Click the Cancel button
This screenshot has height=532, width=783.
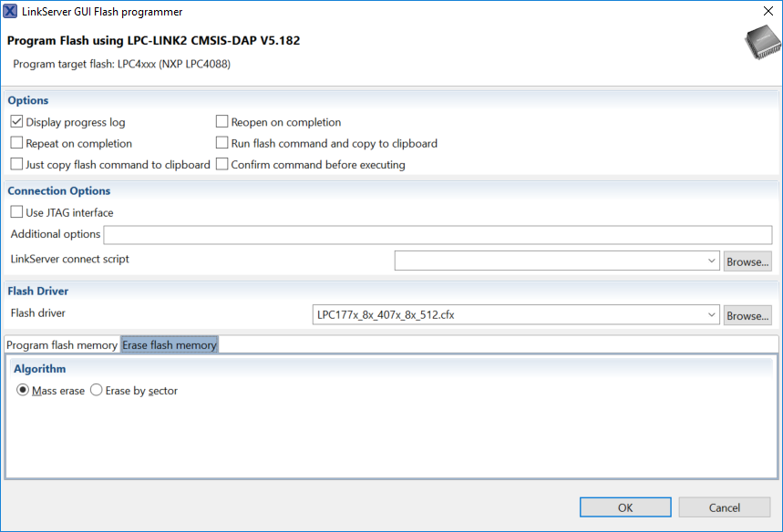[724, 507]
